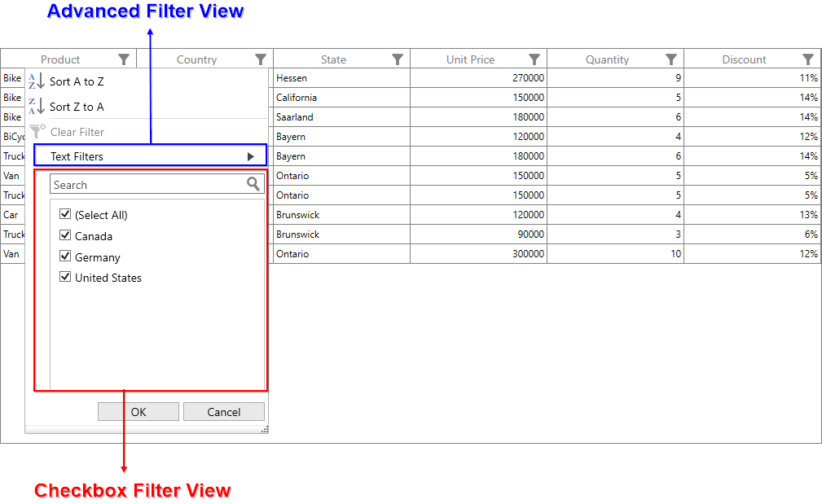Click the Cancel button
The width and height of the screenshot is (822, 504).
click(x=224, y=411)
